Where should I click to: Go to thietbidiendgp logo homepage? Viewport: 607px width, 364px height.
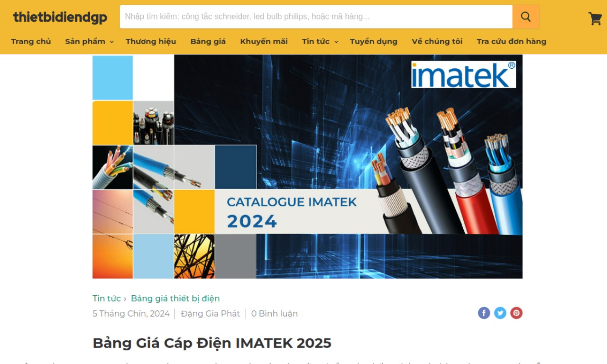click(60, 18)
